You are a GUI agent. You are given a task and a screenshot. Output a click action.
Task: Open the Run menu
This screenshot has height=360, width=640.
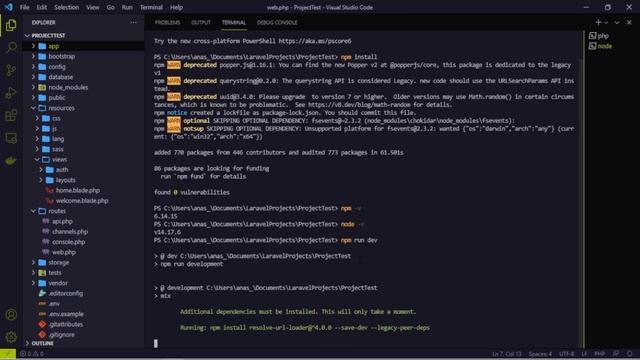[127, 7]
